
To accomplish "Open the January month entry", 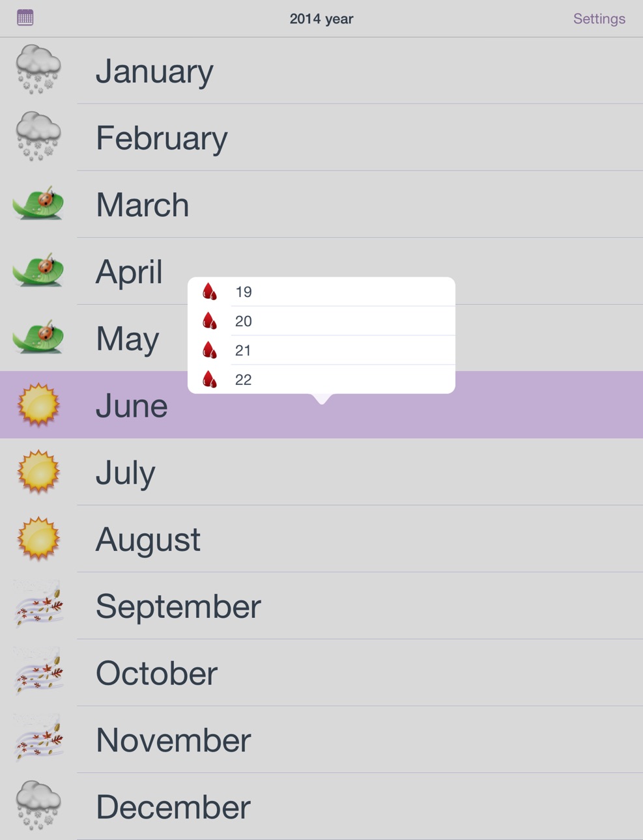I will (x=321, y=70).
